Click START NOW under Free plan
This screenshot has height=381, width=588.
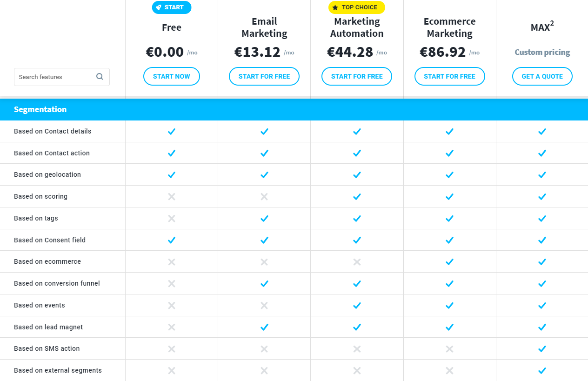pos(172,76)
